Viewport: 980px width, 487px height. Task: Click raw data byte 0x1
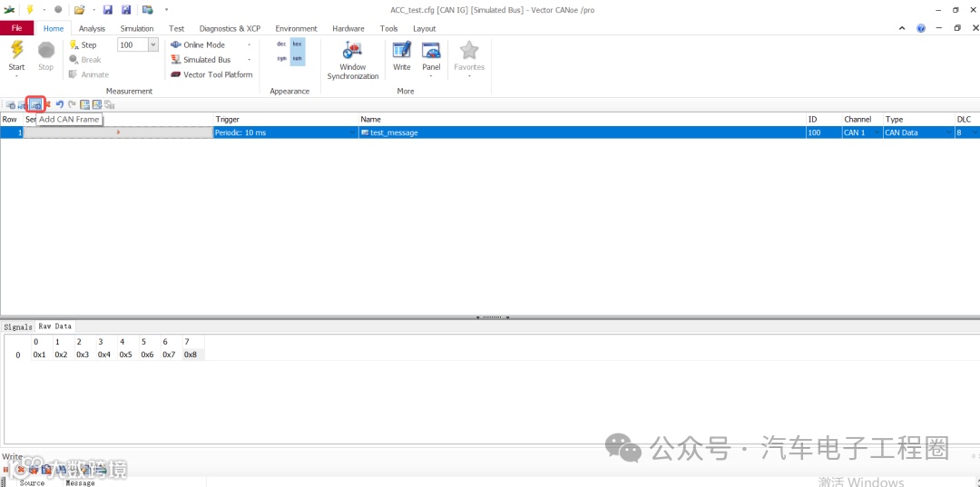(x=39, y=355)
